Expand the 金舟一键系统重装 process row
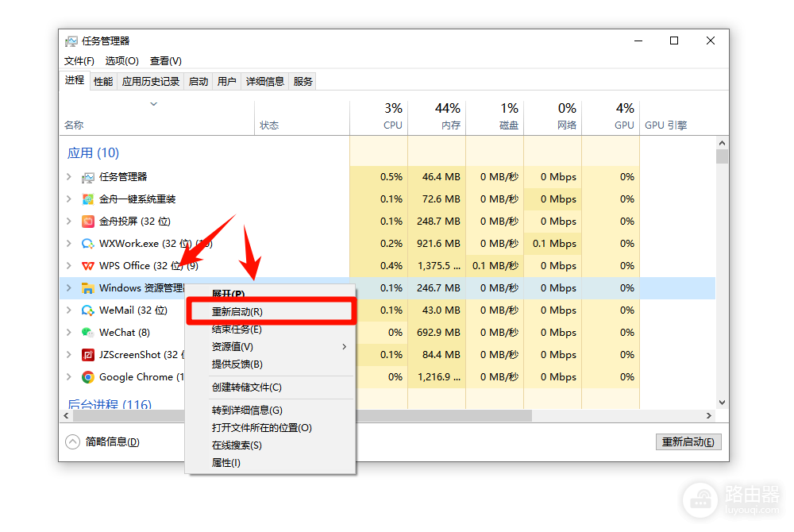The height and width of the screenshot is (532, 794). [x=69, y=199]
